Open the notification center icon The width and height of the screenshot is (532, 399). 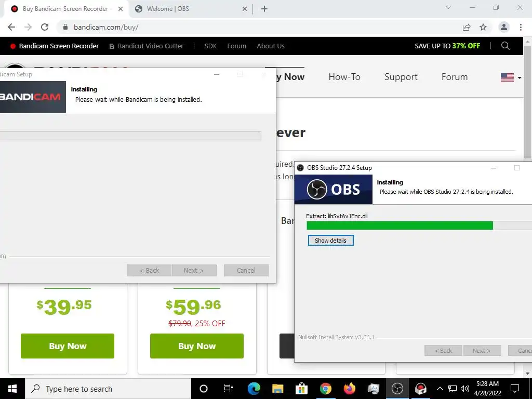tap(515, 389)
